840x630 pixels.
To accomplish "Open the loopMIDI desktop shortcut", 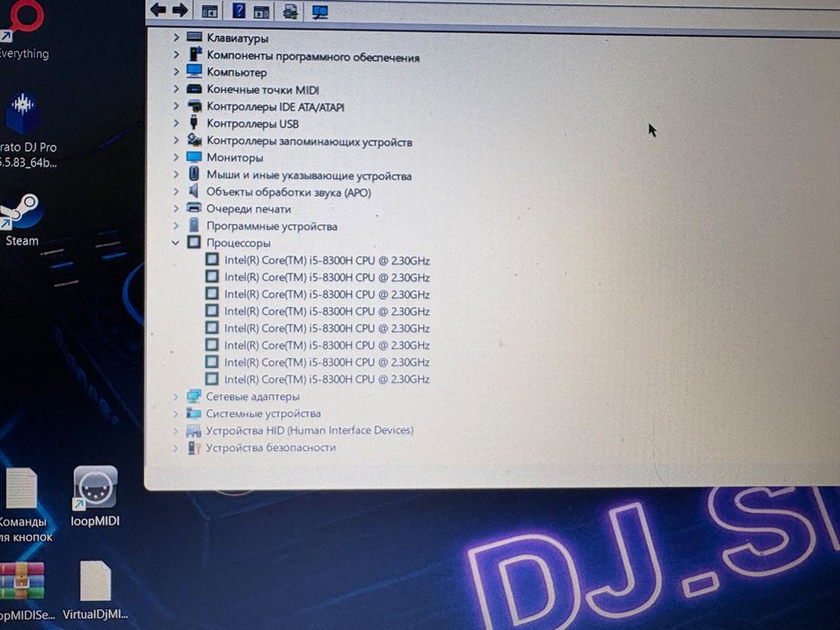I will tap(95, 496).
